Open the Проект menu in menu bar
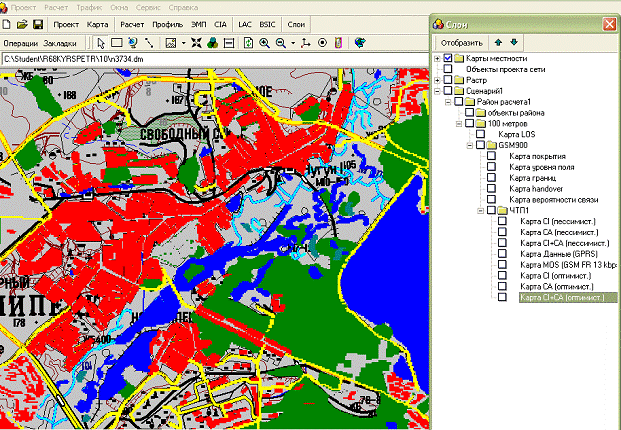This screenshot has height=430, width=621. tap(22, 7)
